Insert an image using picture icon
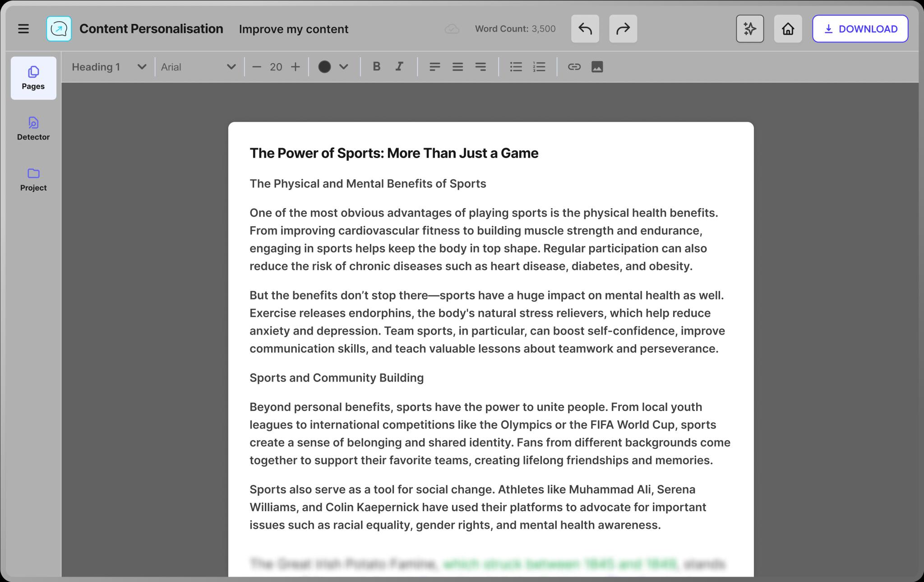Image resolution: width=924 pixels, height=582 pixels. point(597,67)
